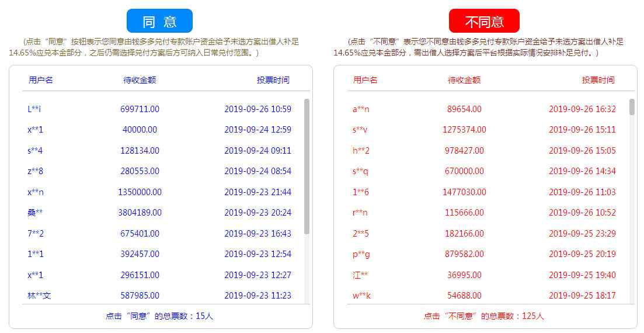The width and height of the screenshot is (644, 333).
Task: Select user L**i in agree list
Action: tap(34, 109)
